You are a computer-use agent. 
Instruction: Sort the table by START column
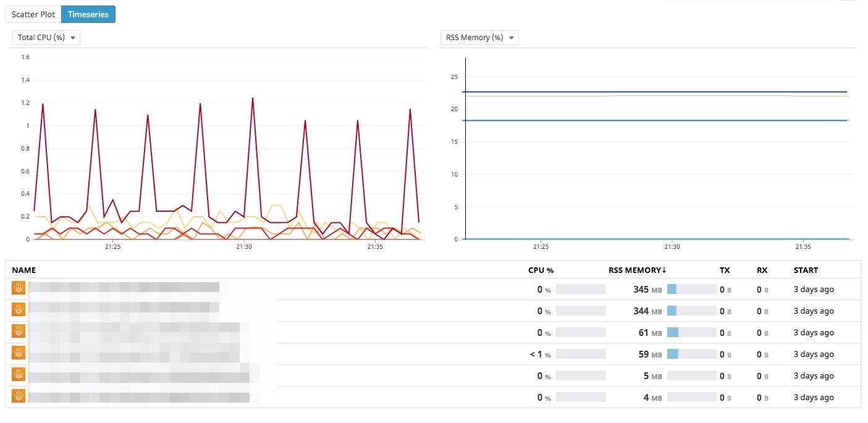(x=806, y=270)
